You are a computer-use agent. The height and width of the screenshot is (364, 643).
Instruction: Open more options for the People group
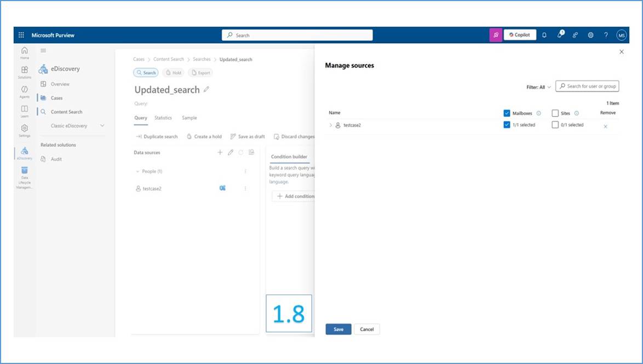click(245, 171)
